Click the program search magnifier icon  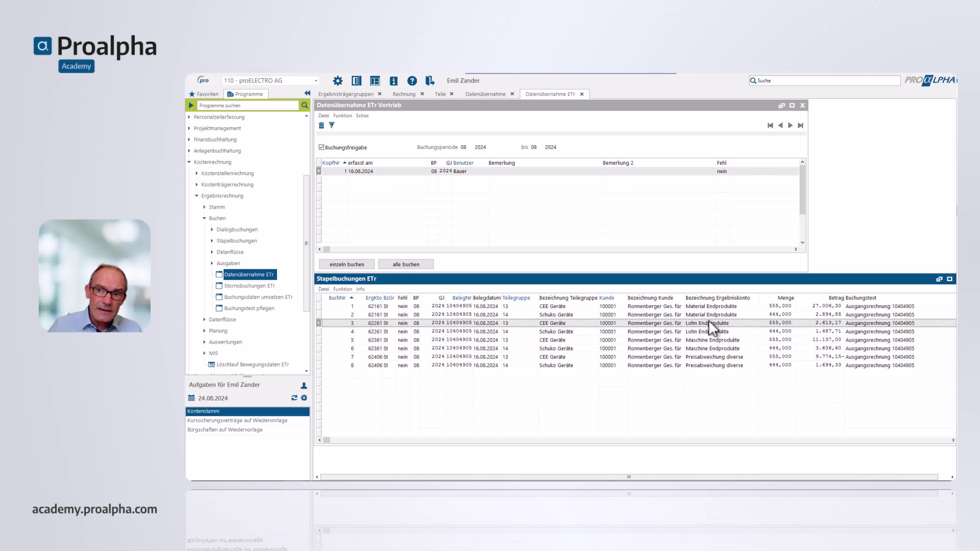point(304,105)
